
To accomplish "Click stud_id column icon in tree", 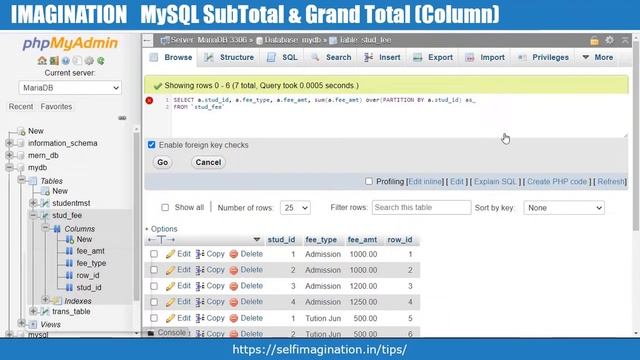I will tap(69, 287).
